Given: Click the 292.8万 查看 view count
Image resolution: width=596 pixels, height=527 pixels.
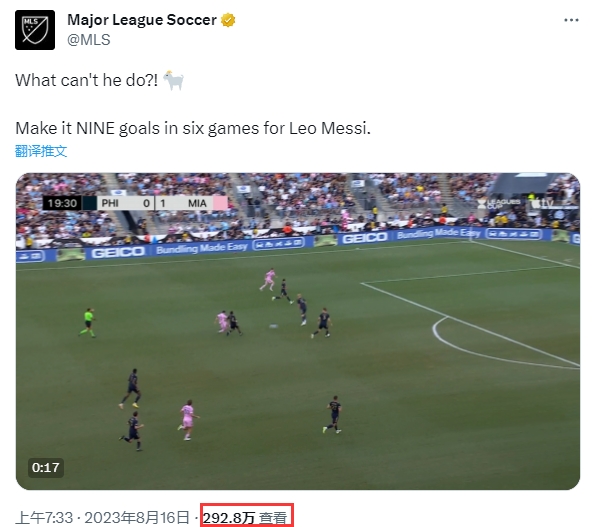Looking at the screenshot, I should pos(245,517).
